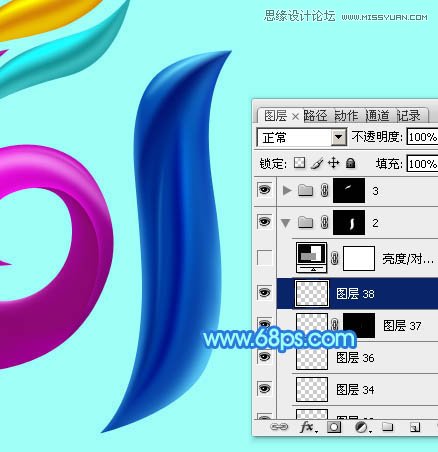The image size is (438, 452).
Task: Click the folder icon of group 2
Action: (x=305, y=222)
